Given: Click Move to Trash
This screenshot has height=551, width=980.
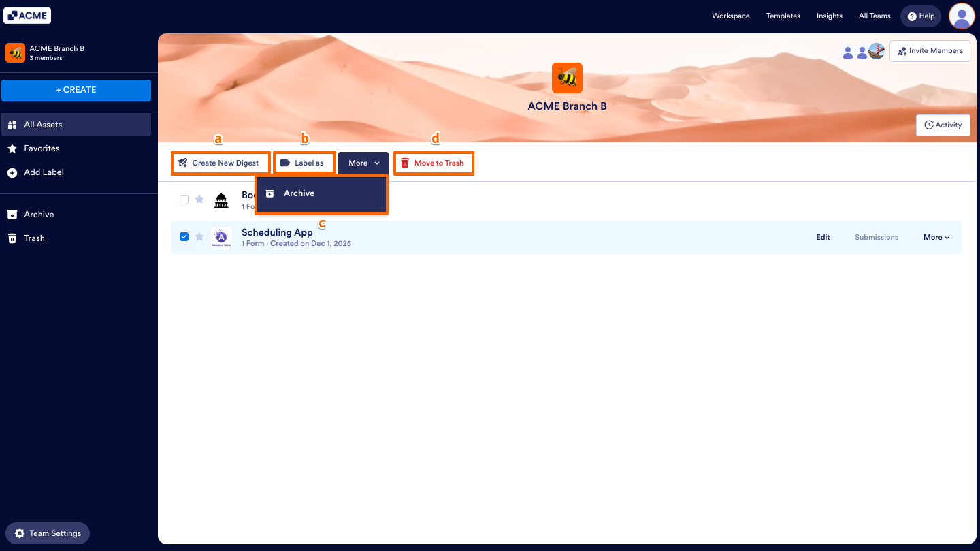Looking at the screenshot, I should 434,163.
